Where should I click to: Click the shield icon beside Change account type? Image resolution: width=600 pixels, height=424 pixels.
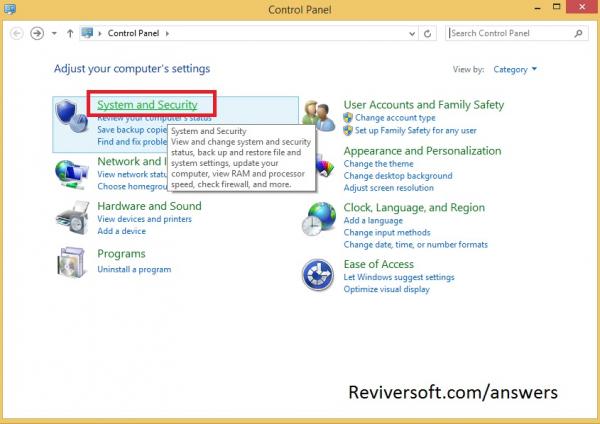(x=348, y=117)
